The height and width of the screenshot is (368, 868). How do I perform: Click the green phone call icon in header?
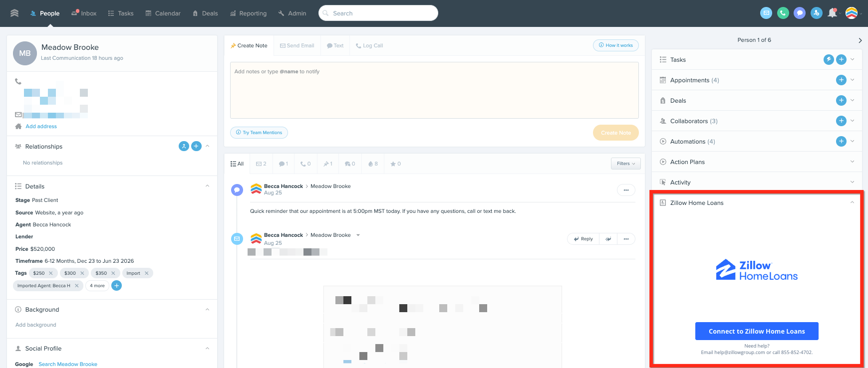(783, 13)
